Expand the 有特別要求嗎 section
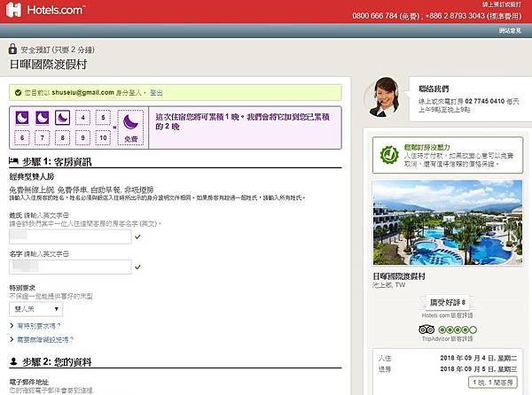The image size is (532, 395). [x=39, y=326]
